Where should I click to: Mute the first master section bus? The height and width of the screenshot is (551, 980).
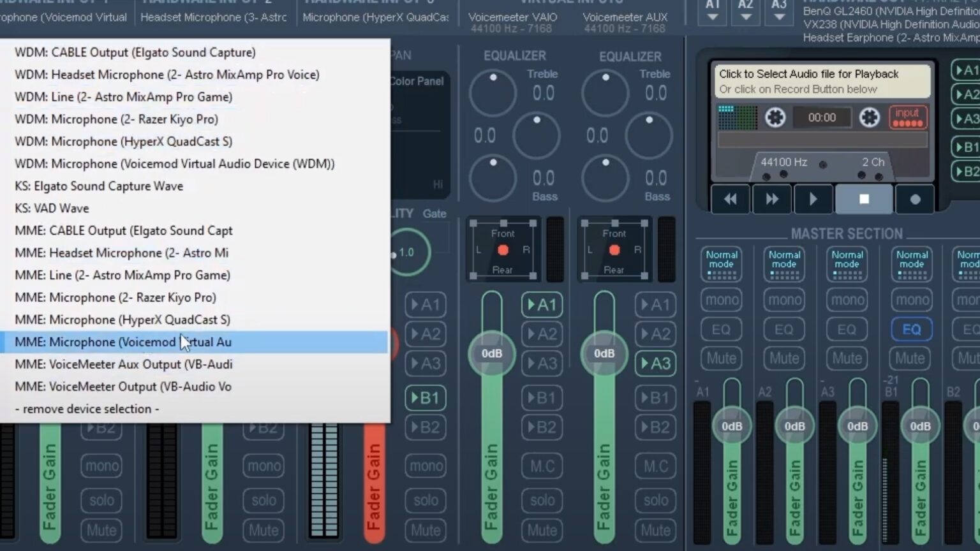pos(720,358)
